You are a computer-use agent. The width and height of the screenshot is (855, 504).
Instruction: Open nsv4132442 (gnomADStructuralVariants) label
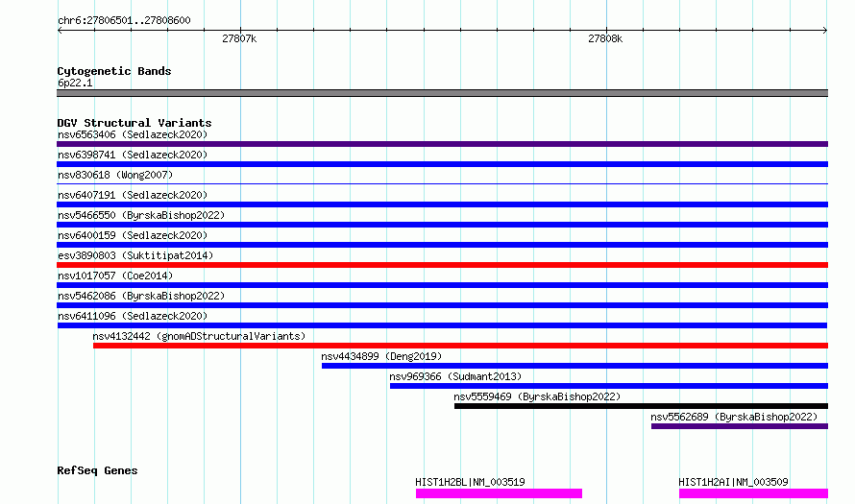coord(199,336)
